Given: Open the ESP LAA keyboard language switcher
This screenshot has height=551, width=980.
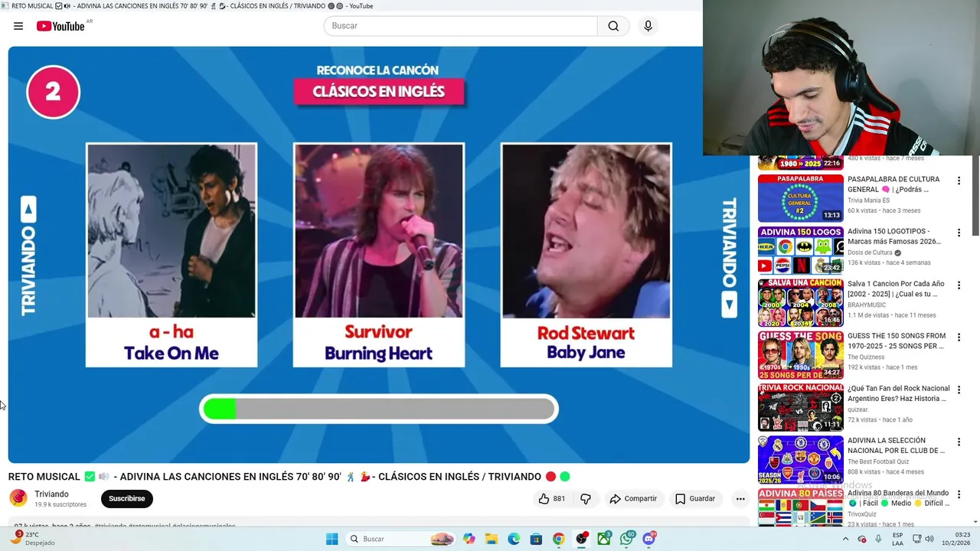Looking at the screenshot, I should coord(897,539).
